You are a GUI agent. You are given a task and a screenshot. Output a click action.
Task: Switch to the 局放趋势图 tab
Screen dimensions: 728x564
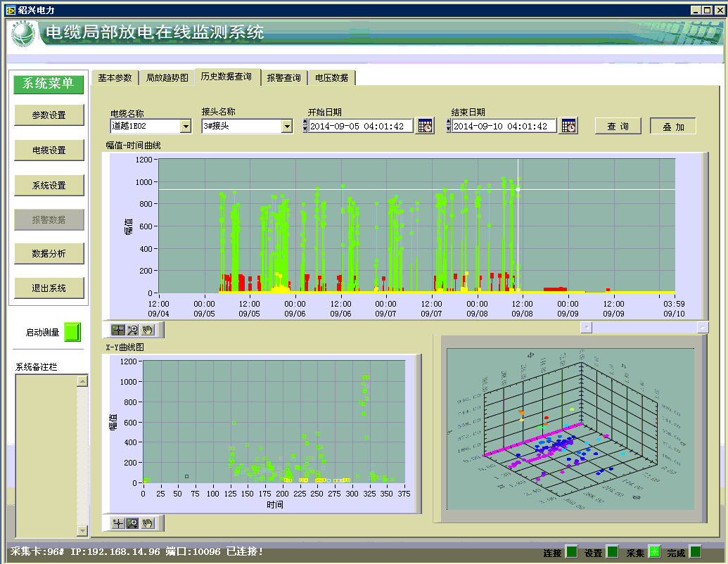167,78
